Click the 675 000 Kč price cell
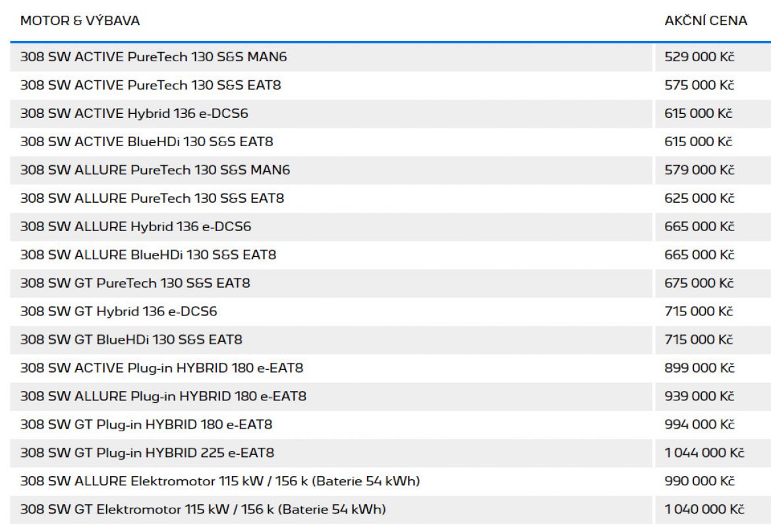This screenshot has width=771, height=532. tap(699, 283)
